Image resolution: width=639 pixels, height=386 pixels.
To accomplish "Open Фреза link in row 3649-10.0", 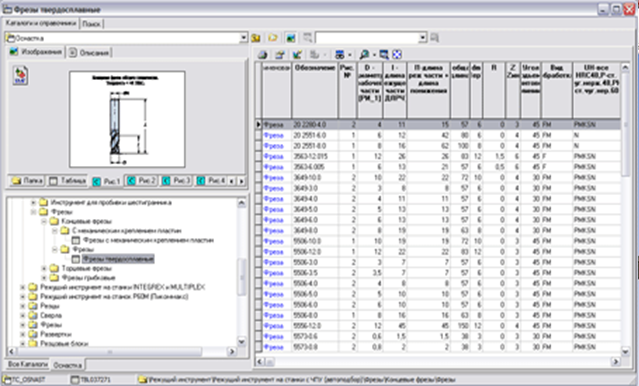I will click(273, 177).
